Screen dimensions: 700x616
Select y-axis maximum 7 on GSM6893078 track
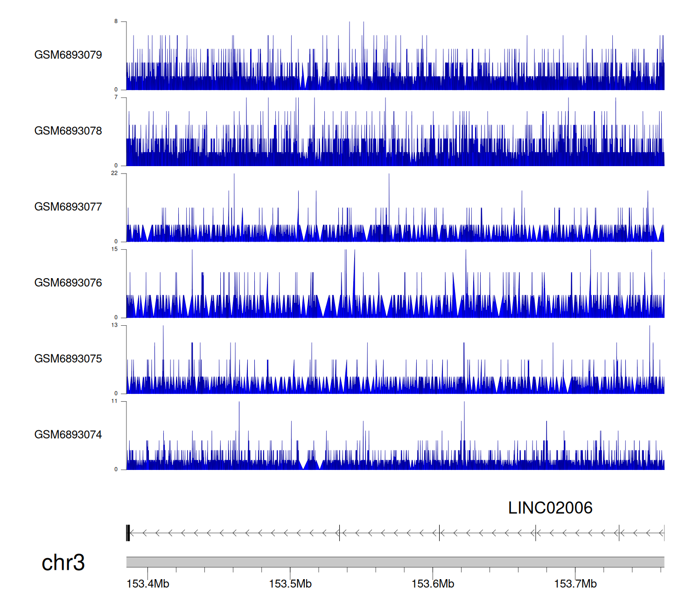[116, 98]
